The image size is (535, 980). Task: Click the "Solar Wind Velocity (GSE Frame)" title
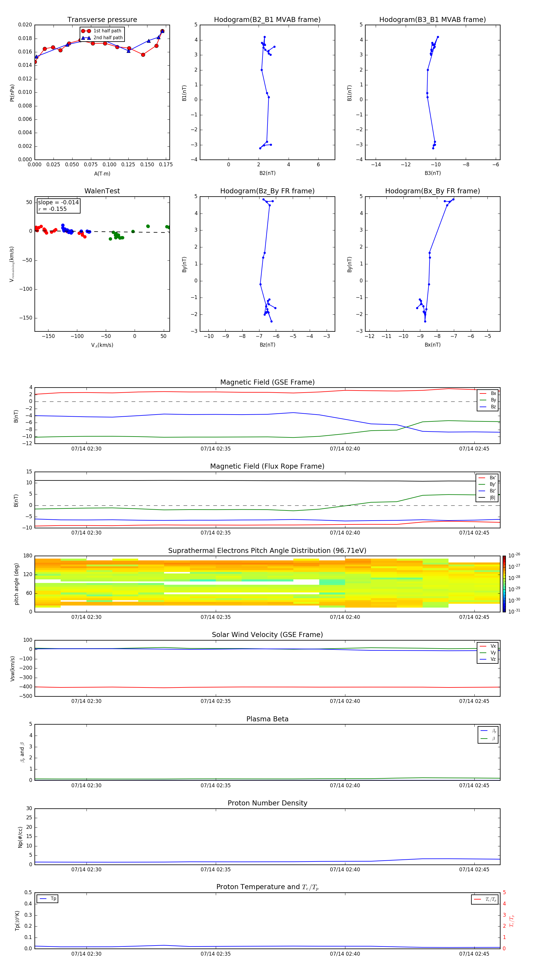point(267,635)
